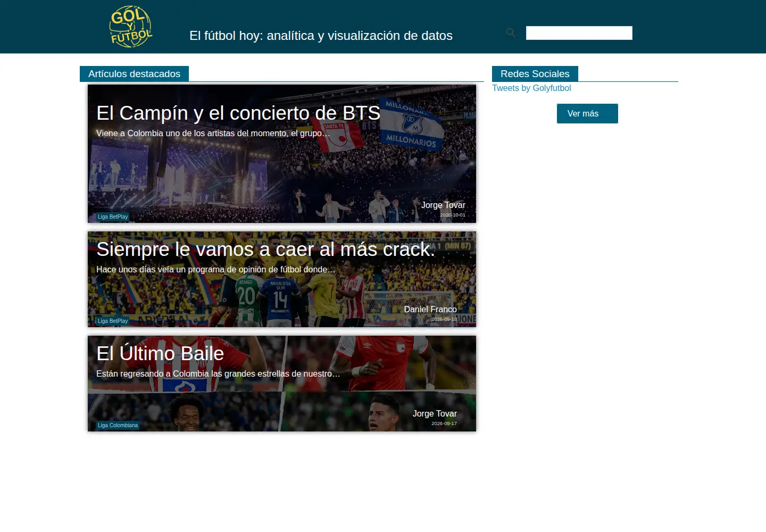766x532 pixels.
Task: Focus the search input field
Action: (579, 33)
